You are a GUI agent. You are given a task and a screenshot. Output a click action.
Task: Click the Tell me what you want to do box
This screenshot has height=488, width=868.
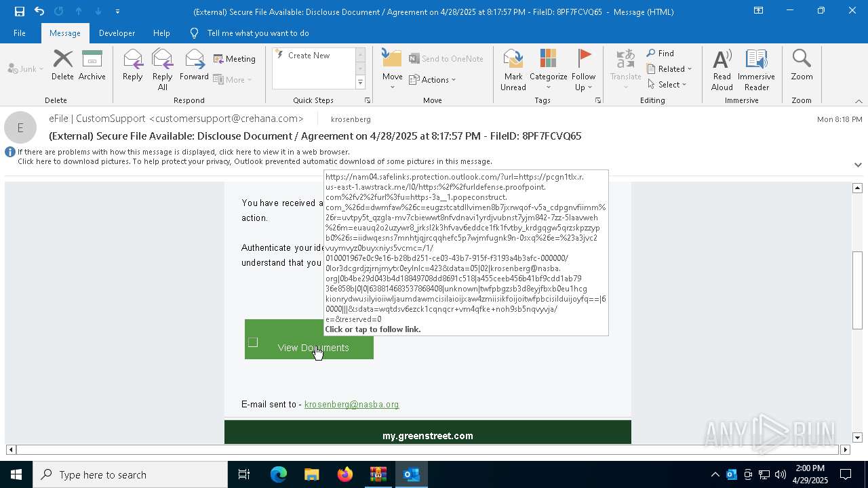tap(258, 33)
